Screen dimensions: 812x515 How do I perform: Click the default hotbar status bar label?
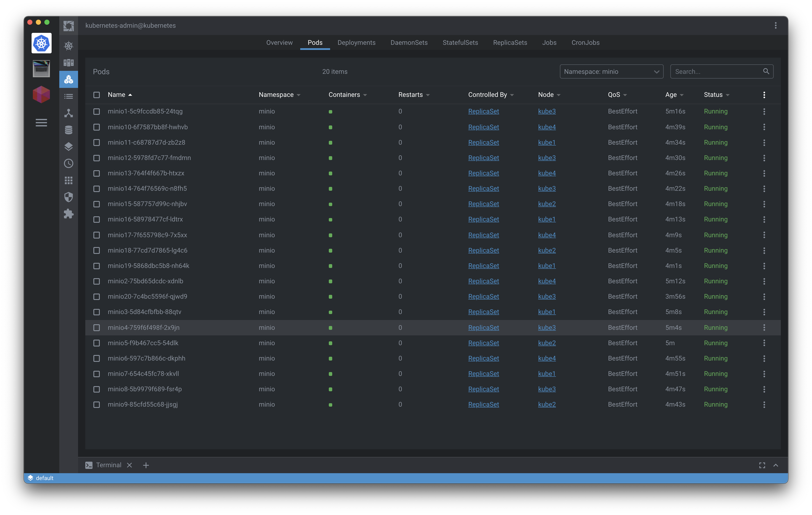(x=45, y=478)
